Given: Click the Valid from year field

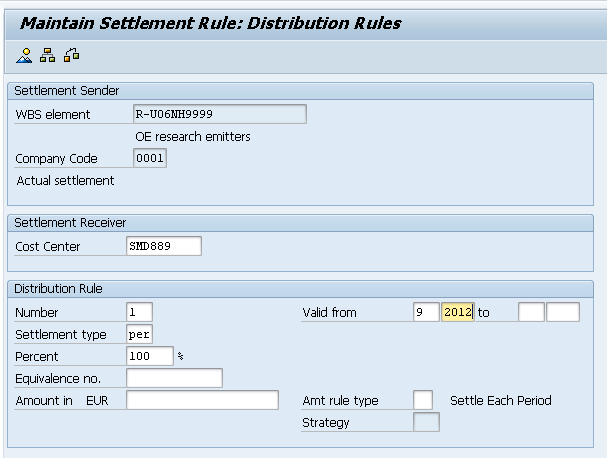Looking at the screenshot, I should [457, 312].
